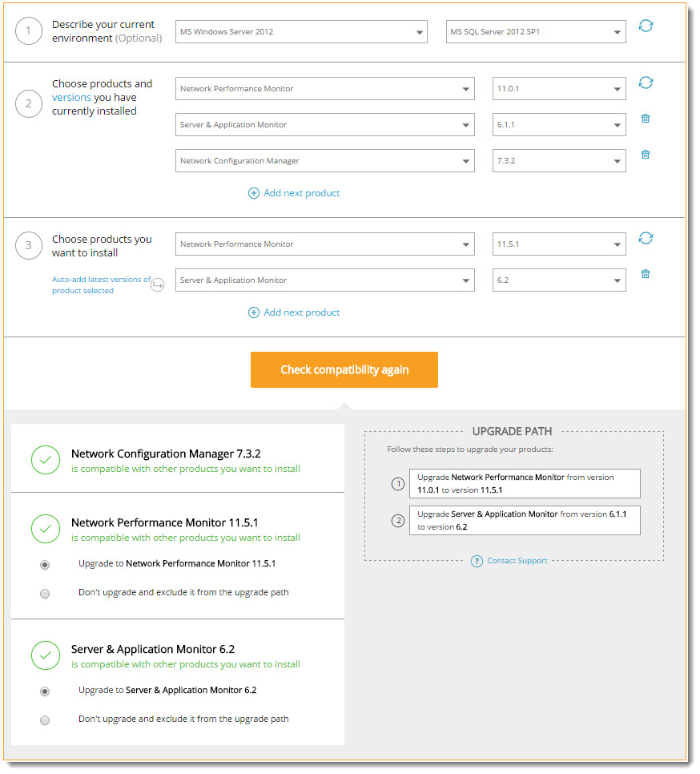Delete installed Server & Application Monitor 6.1.1 row

[646, 119]
